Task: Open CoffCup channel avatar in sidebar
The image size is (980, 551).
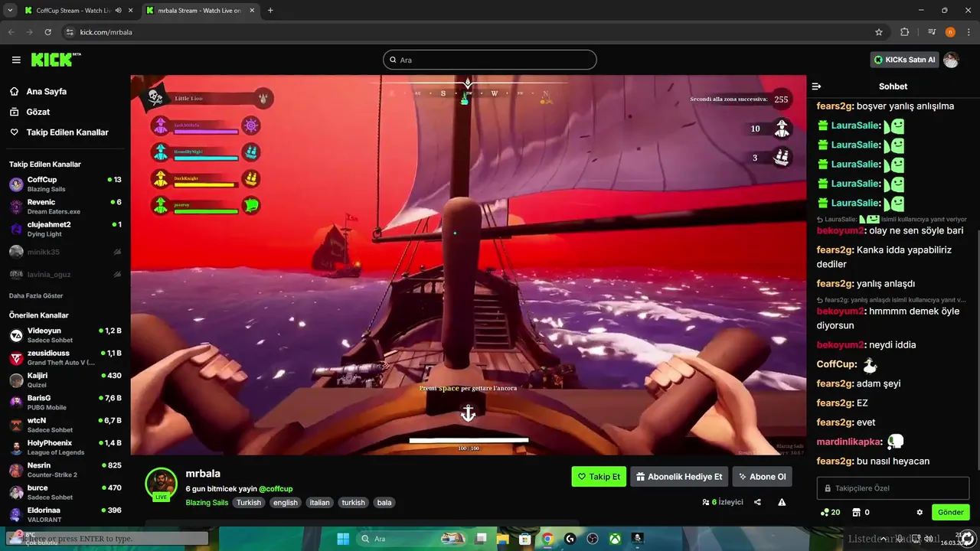Action: (x=16, y=184)
